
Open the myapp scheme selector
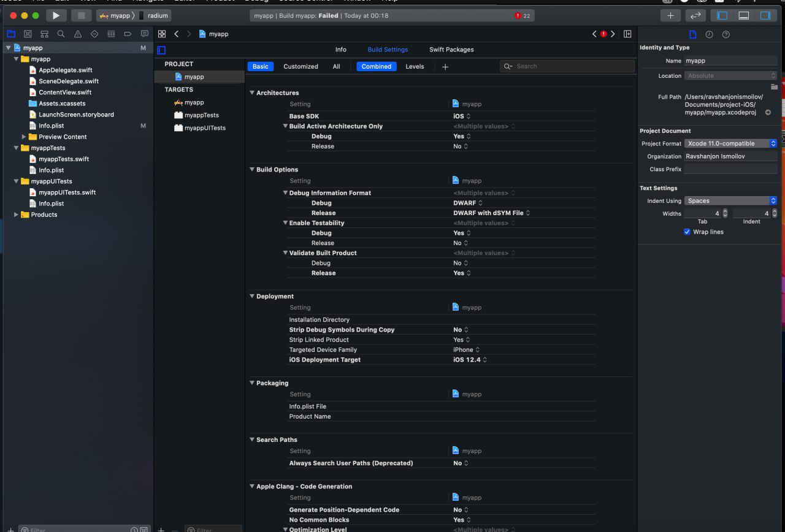point(115,16)
